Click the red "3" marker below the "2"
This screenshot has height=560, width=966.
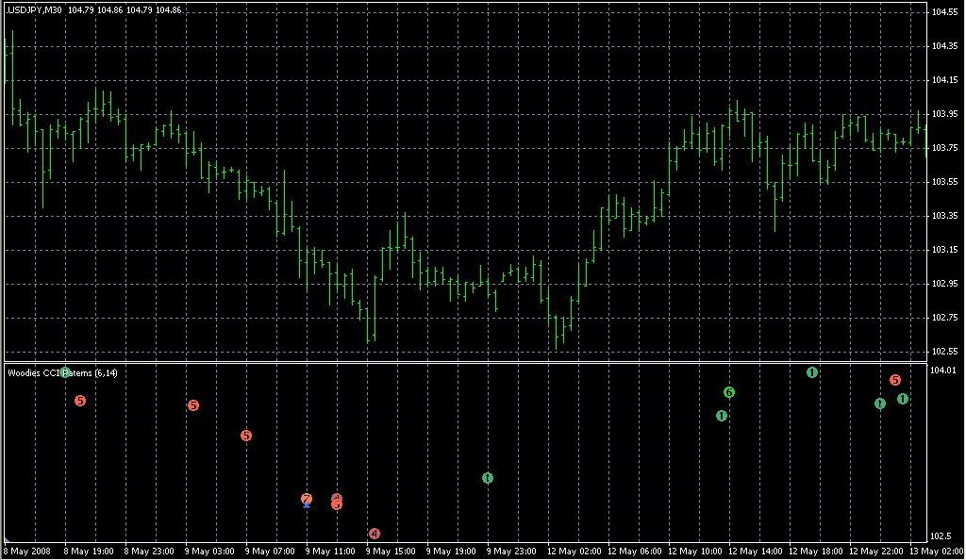335,506
